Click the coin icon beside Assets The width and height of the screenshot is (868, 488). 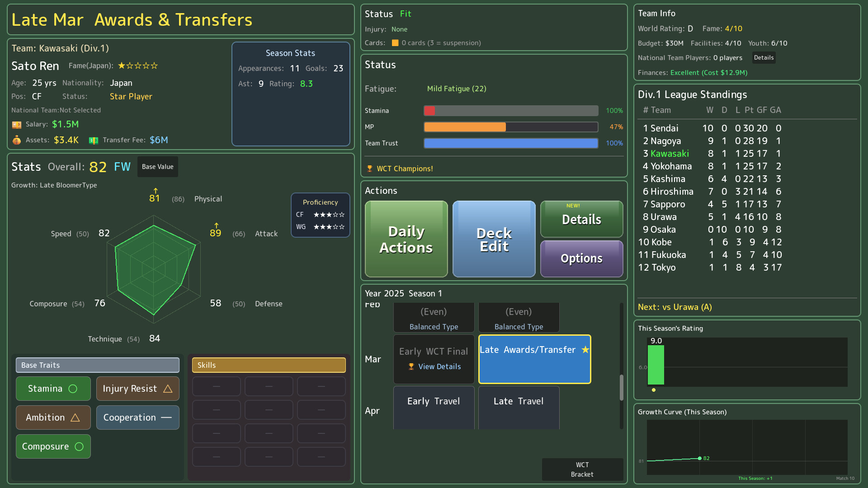point(17,140)
